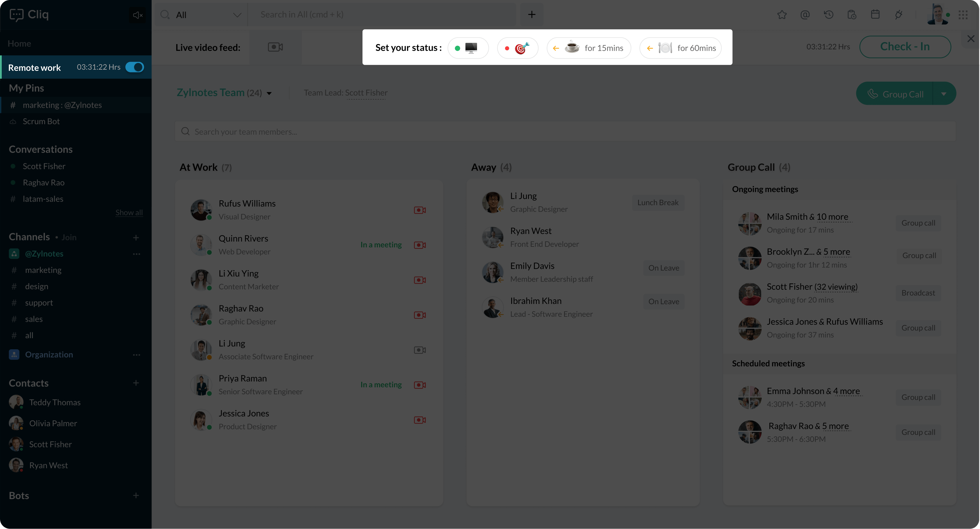Click Group call for Raghav Rao meeting
980x529 pixels.
click(918, 432)
